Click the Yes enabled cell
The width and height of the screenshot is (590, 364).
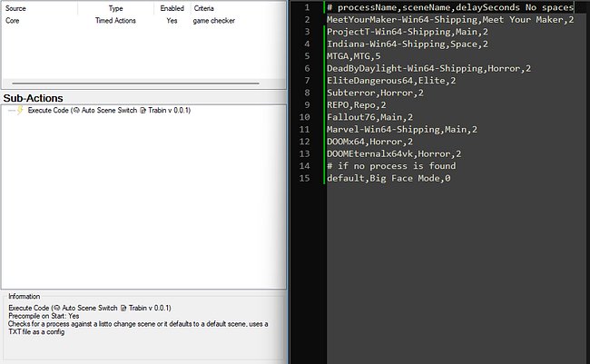(172, 21)
